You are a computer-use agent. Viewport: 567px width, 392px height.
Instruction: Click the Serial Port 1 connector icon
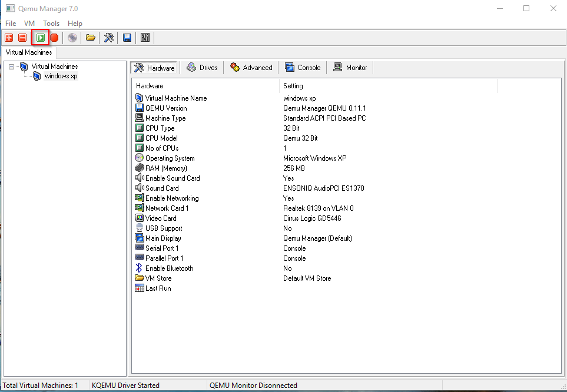139,247
